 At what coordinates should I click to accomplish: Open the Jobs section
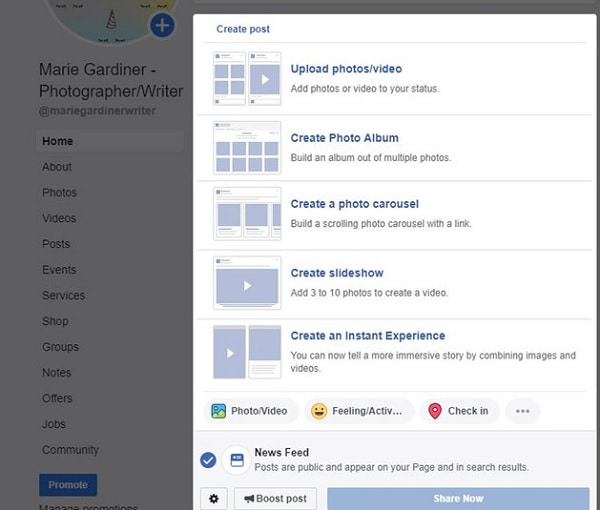[54, 424]
